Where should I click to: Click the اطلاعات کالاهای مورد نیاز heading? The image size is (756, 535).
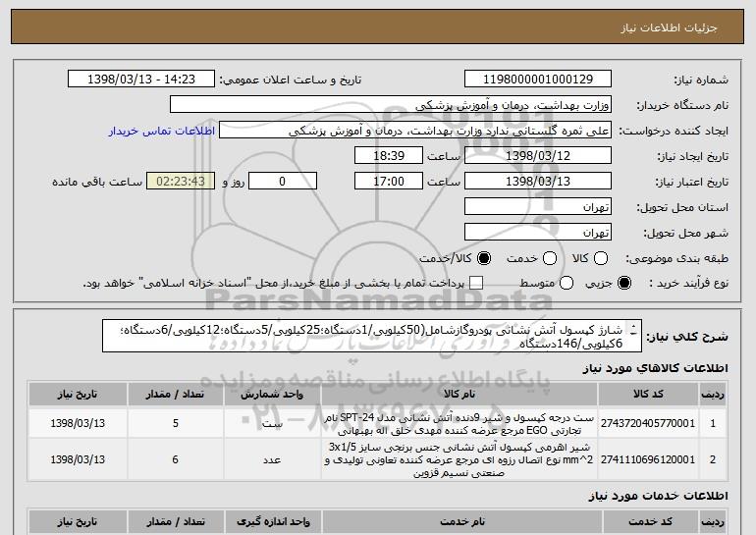coord(655,368)
